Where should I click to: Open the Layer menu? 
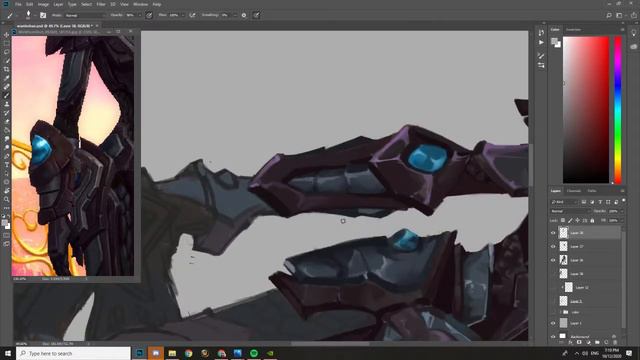58,4
